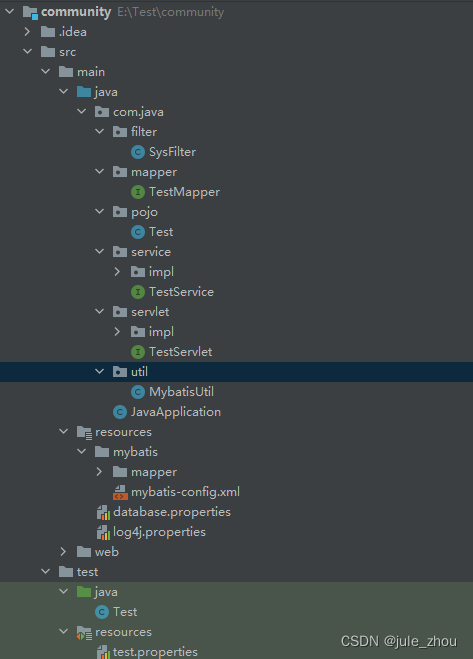
Task: Click the mybatis-config.xml file icon
Action: pyautogui.click(x=120, y=492)
